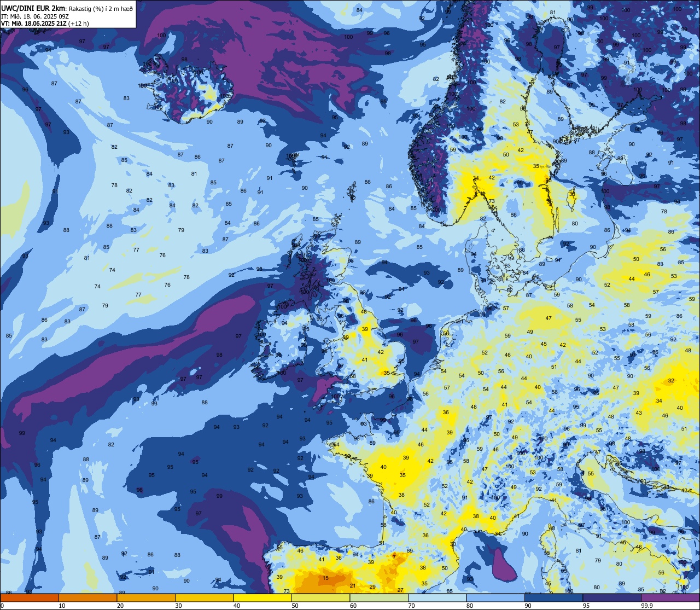Click the humidity value "32" in the eastern yellow area
The width and height of the screenshot is (700, 610).
click(671, 380)
